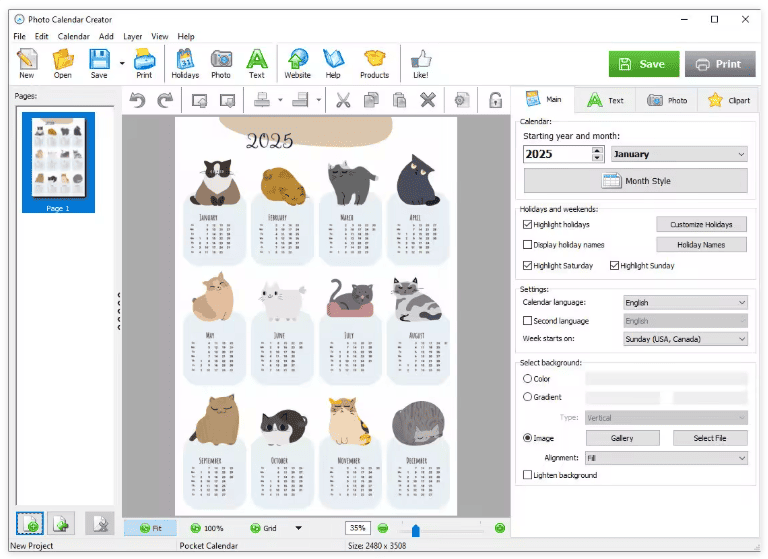Viewport: 768px width, 559px height.
Task: Switch to the Text tab
Action: [x=605, y=100]
